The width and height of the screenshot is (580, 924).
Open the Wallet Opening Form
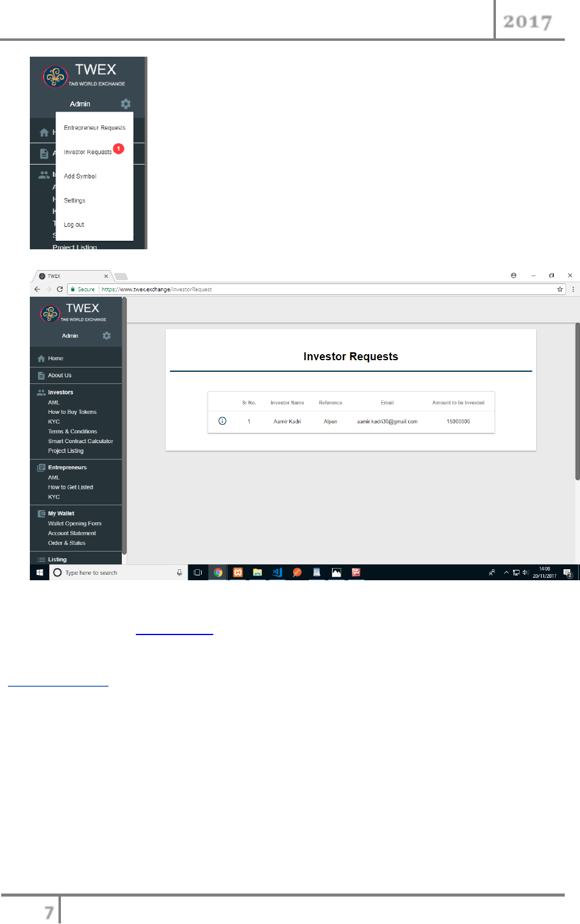[74, 524]
